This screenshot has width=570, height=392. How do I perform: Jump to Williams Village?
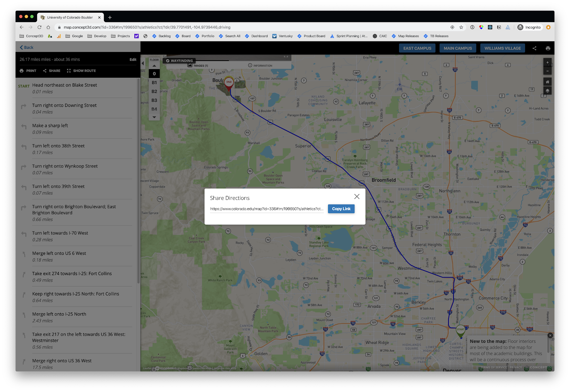[x=503, y=48]
